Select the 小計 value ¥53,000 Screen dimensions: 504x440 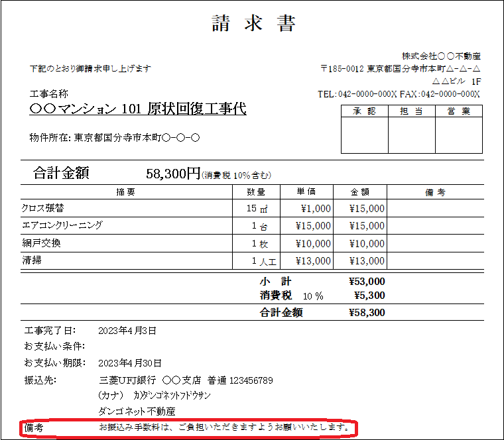(366, 282)
